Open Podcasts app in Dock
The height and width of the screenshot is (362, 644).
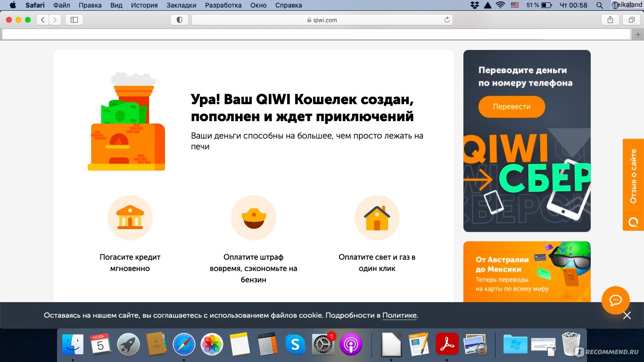351,345
